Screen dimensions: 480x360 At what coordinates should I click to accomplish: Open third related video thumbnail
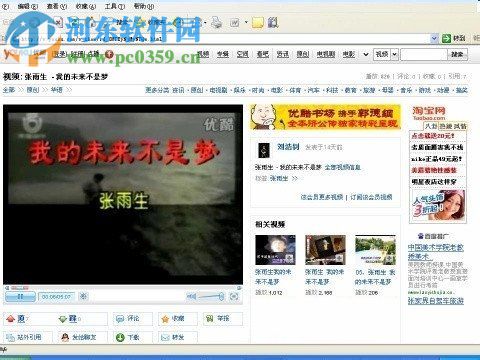coord(375,250)
